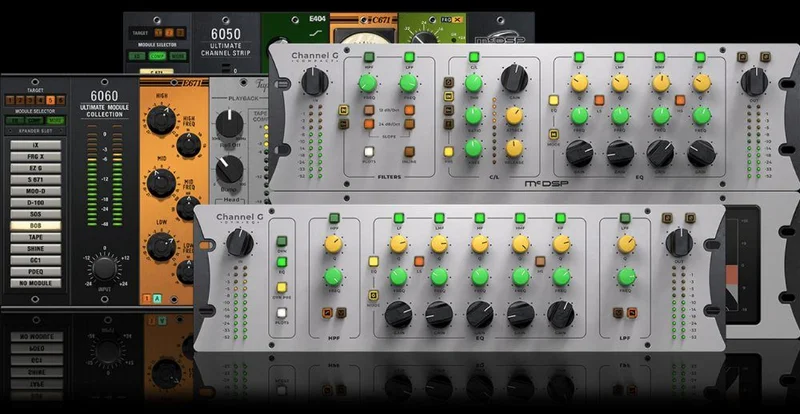Image resolution: width=800 pixels, height=414 pixels.
Task: Click the E671 A compare button
Action: tap(157, 300)
